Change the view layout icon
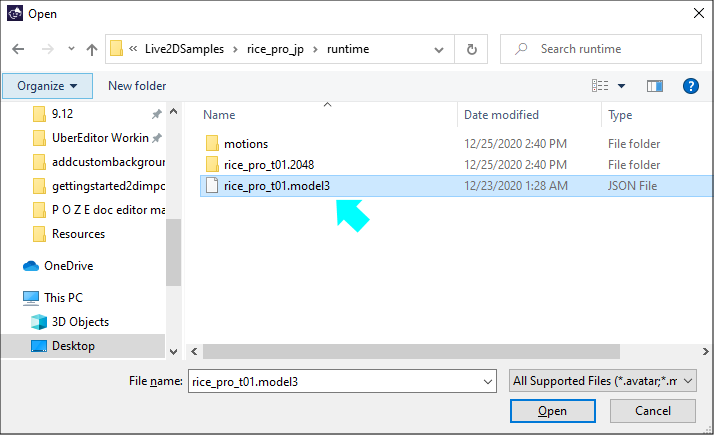This screenshot has width=714, height=435. tap(600, 86)
